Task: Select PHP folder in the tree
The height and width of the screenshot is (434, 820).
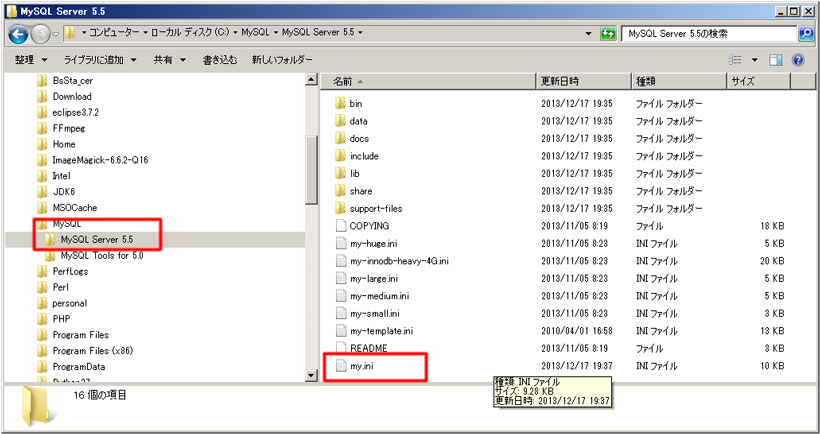Action: (x=61, y=319)
